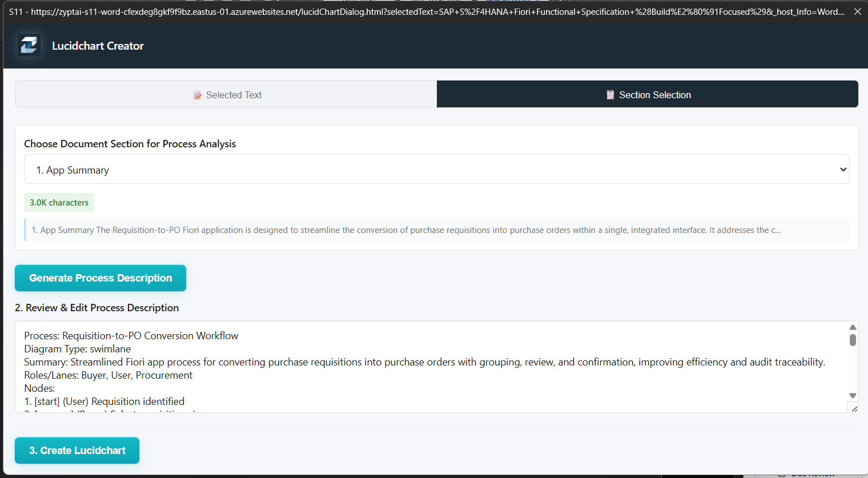Screen dimensions: 868x478
Task: Click the '[start] (User) Requisition identified' line
Action: [105, 401]
